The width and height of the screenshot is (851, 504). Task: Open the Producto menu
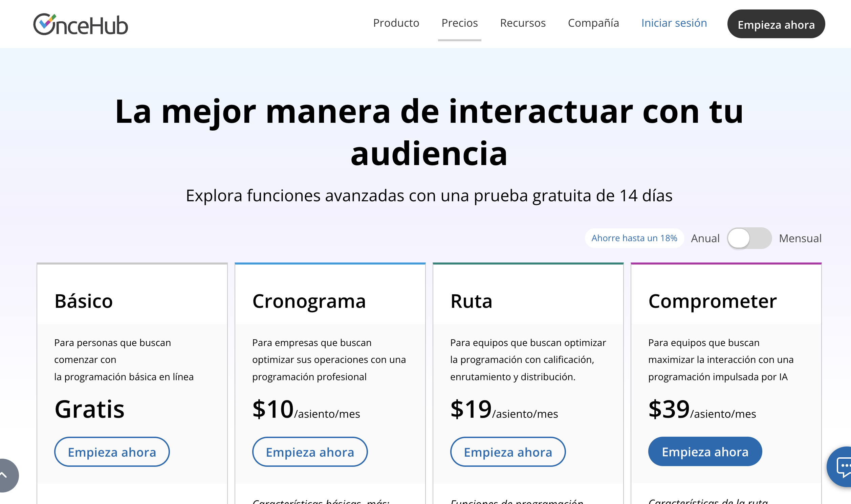tap(396, 23)
